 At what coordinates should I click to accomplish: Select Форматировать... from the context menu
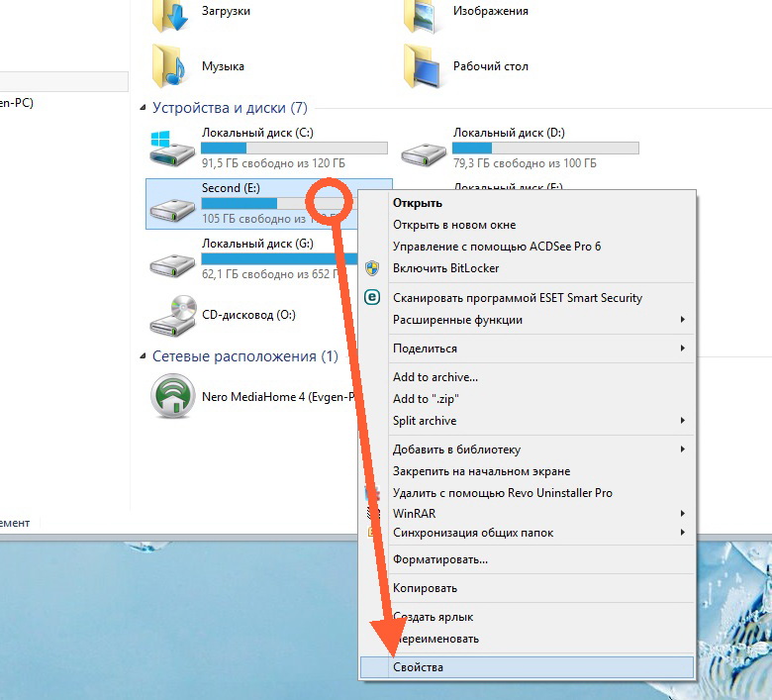tap(440, 559)
